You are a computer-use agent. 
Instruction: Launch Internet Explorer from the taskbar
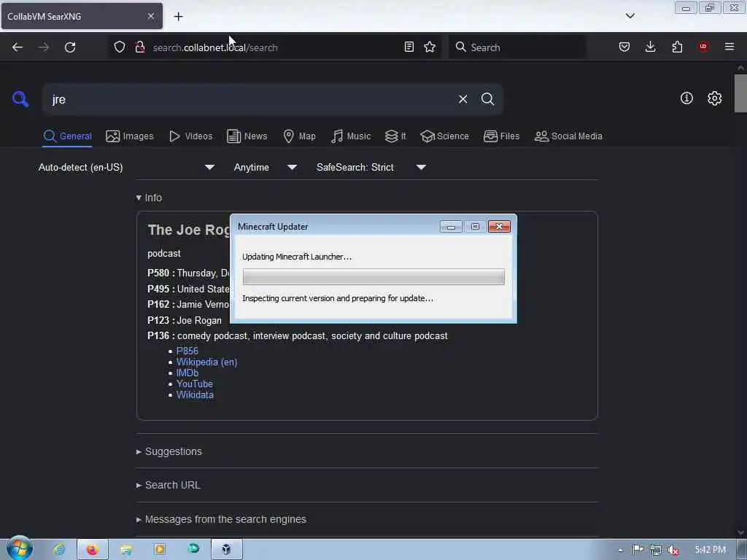coord(59,549)
